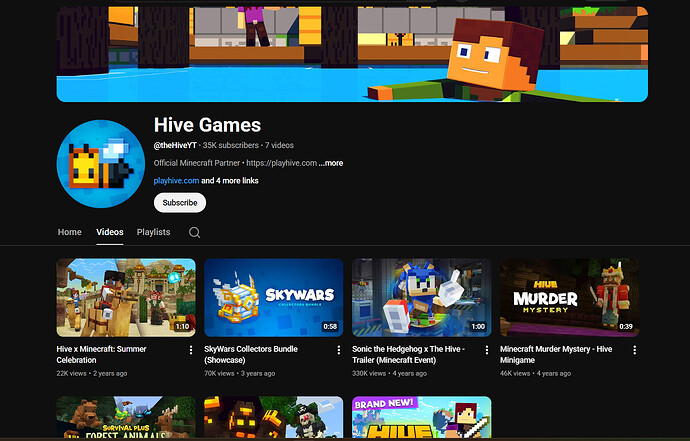Open options menu for Sonic the Hedgehog trailer
The height and width of the screenshot is (441, 690).
click(487, 350)
